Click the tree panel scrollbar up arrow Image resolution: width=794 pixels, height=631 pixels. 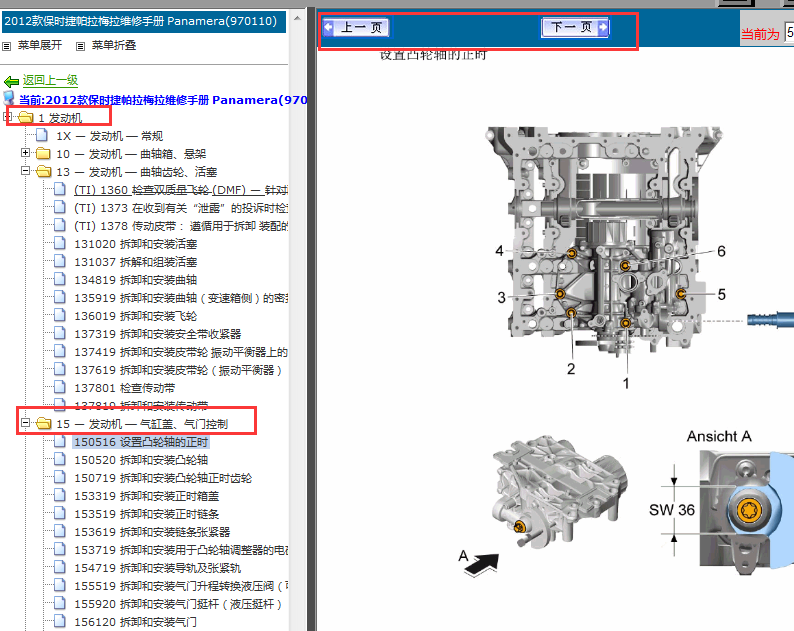pyautogui.click(x=297, y=18)
